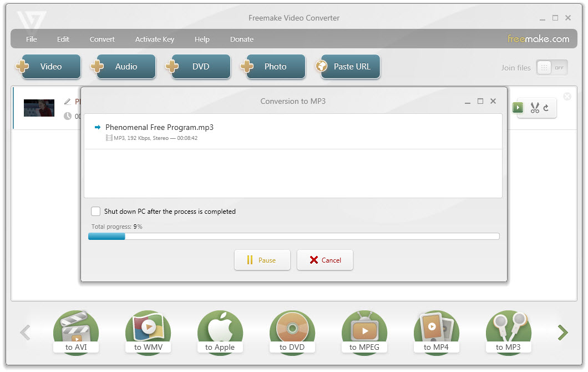Play the video with green play icon
Viewport: 588px width, 372px height.
point(518,108)
